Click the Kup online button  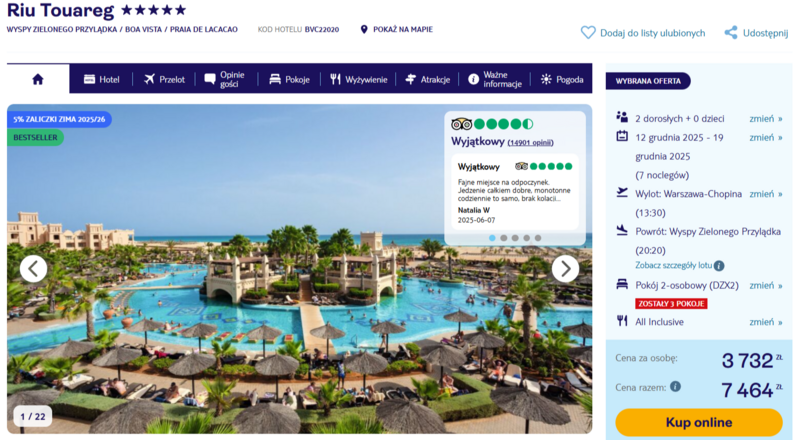tap(698, 423)
